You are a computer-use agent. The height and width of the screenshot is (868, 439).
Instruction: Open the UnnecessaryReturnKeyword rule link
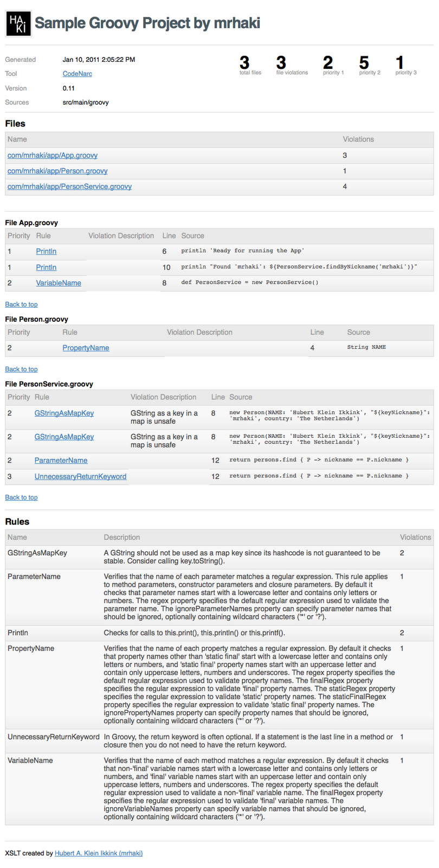point(80,477)
